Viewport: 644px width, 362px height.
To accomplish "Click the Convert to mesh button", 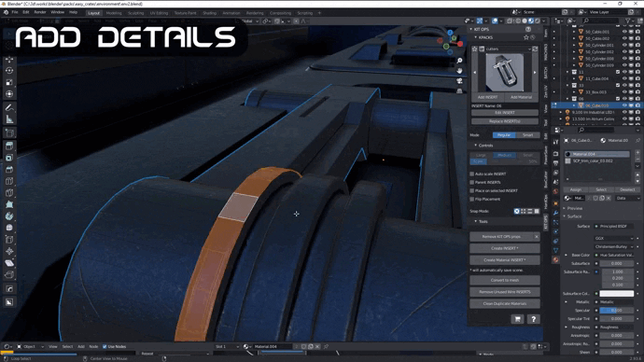I will (505, 280).
